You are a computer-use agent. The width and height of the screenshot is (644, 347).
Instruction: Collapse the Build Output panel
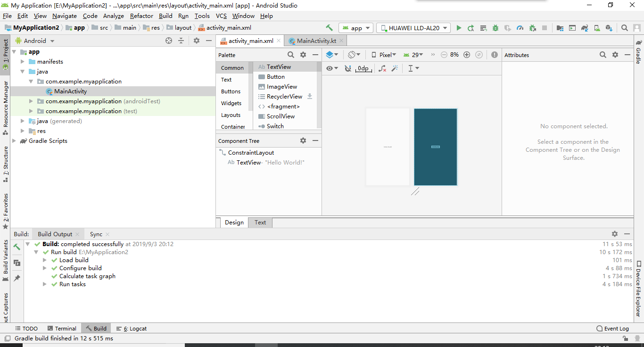(627, 233)
